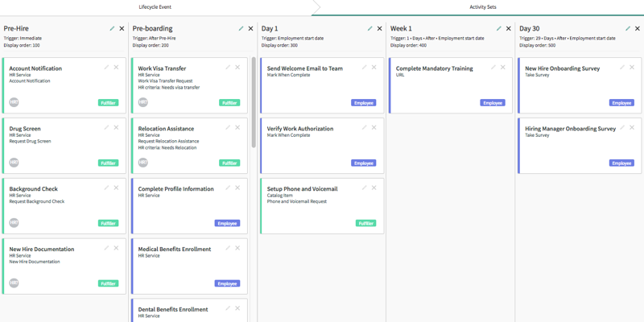Edit the Day 30 activity set

click(628, 28)
